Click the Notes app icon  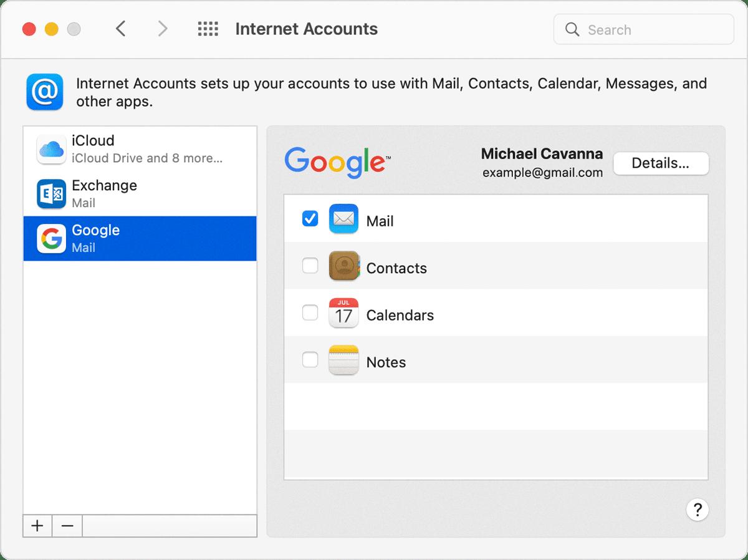click(343, 360)
